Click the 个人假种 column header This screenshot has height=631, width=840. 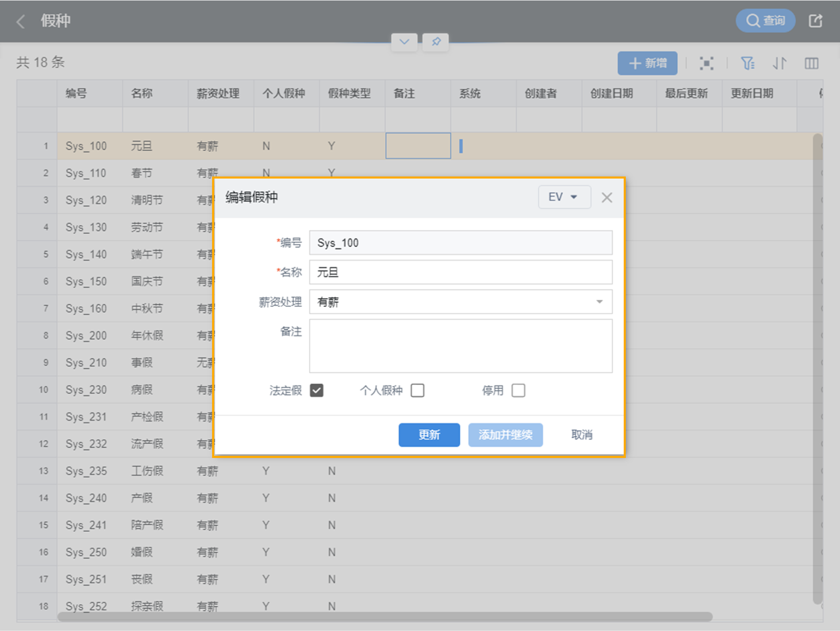point(287,94)
